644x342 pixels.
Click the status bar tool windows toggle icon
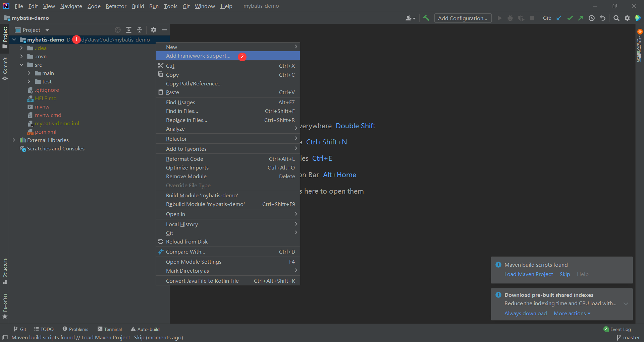pyautogui.click(x=5, y=338)
